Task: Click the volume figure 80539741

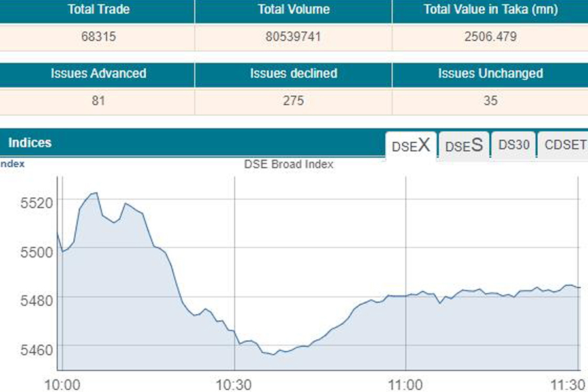Action: (x=293, y=37)
